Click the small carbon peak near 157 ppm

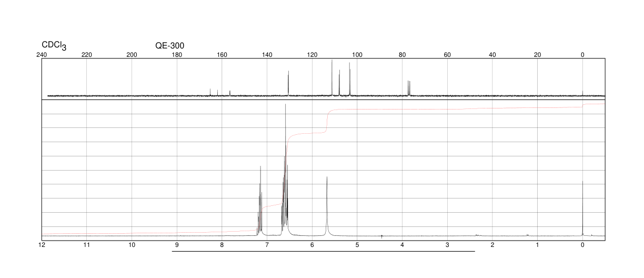click(x=230, y=93)
